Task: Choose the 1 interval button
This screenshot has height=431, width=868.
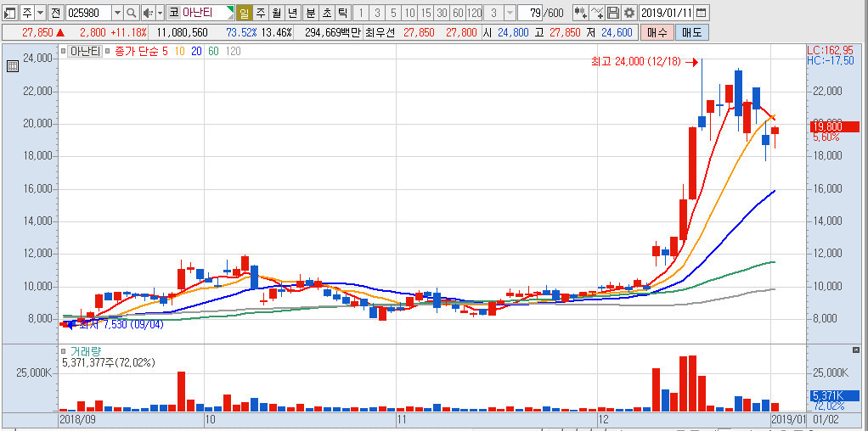Action: [x=361, y=12]
